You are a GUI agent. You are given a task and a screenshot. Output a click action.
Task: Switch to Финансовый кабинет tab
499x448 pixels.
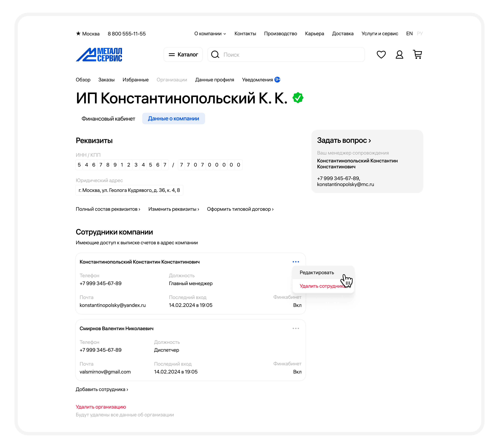(108, 119)
